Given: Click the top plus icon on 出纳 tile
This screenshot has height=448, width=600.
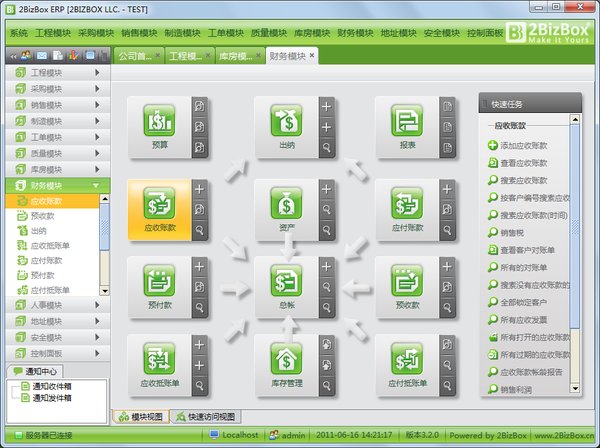Looking at the screenshot, I should 326,106.
